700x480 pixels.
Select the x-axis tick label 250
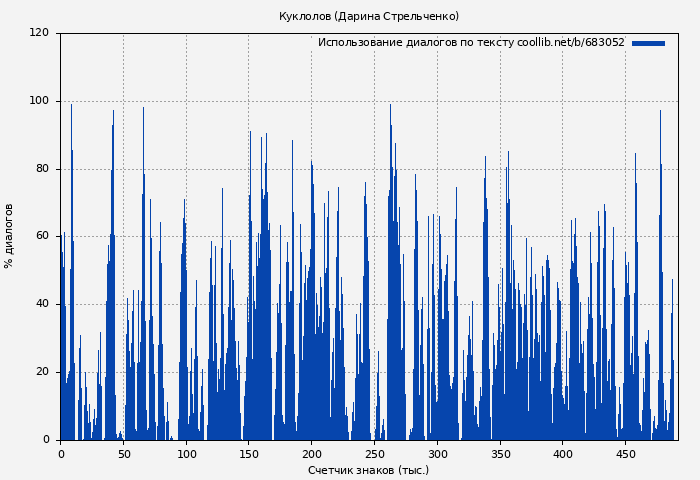(x=375, y=454)
